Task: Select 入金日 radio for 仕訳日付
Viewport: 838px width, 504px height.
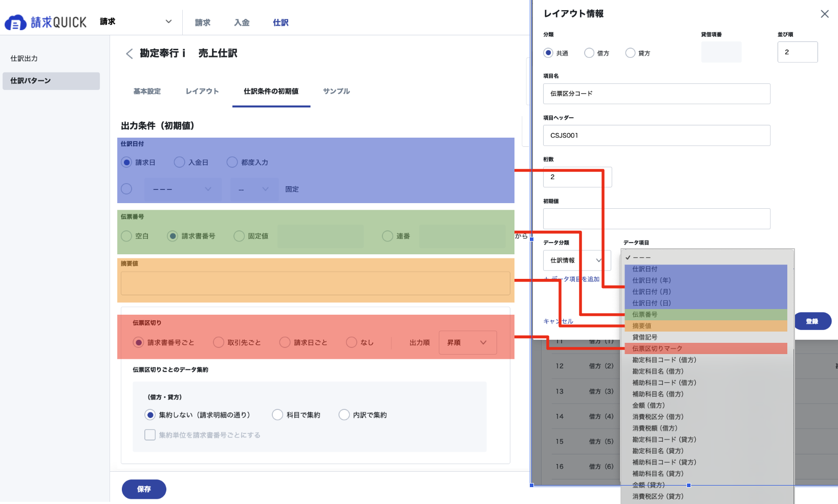Action: click(x=179, y=162)
